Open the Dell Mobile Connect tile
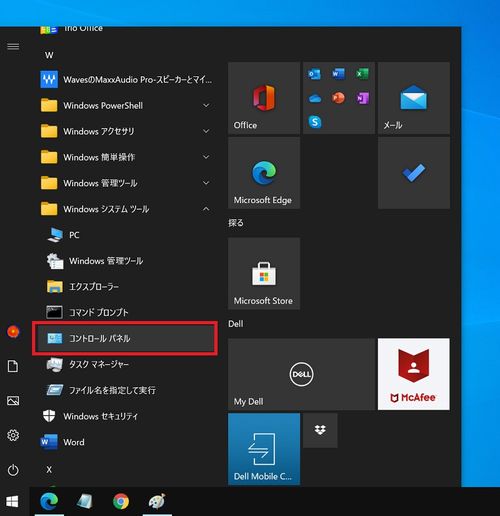Screen dimensions: 500x516 pyautogui.click(x=264, y=449)
